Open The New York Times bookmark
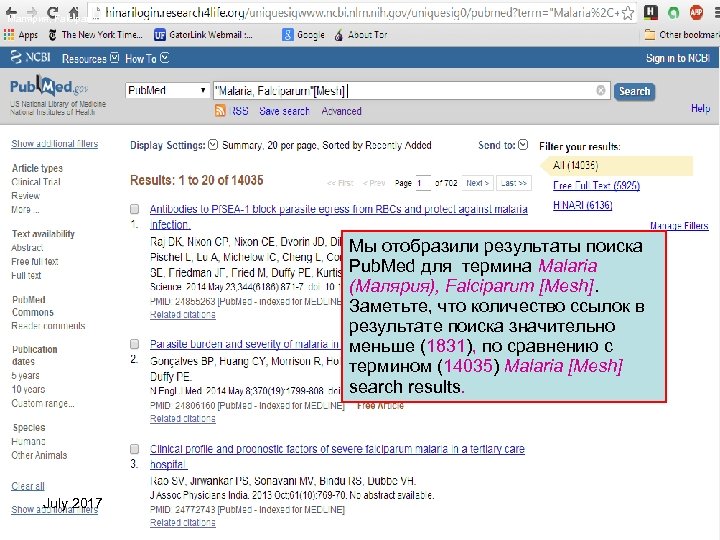Screen dimensions: 720x540 96,35
